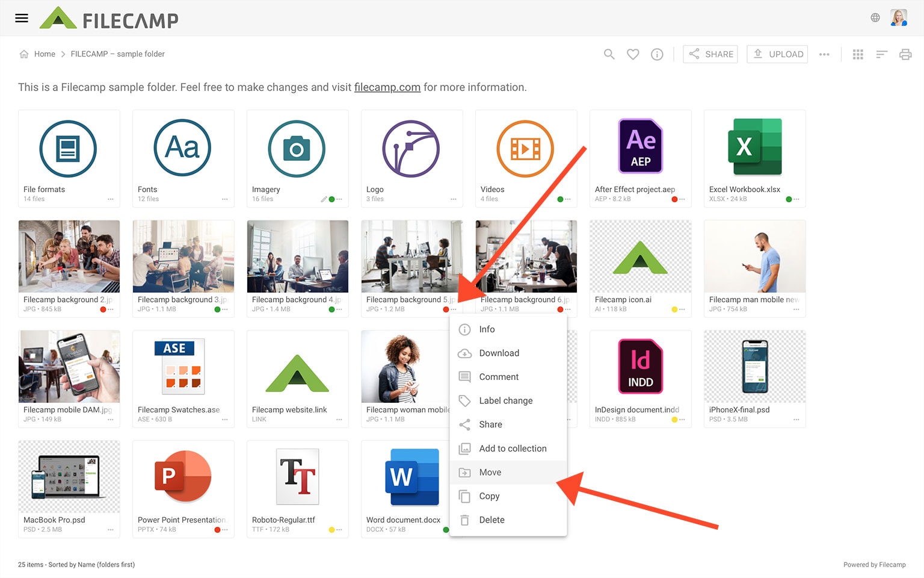Open Power Point Presentation file icon
This screenshot has height=578, width=924.
(x=183, y=476)
